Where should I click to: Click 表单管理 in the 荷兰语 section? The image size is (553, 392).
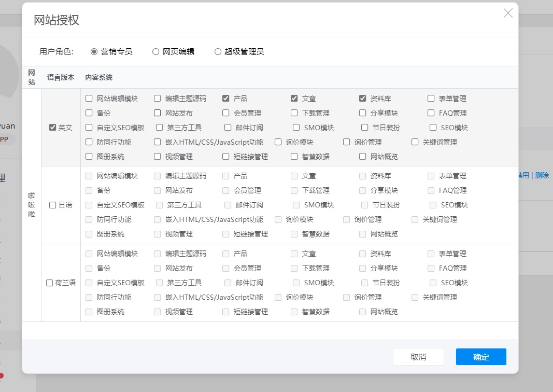click(x=431, y=254)
